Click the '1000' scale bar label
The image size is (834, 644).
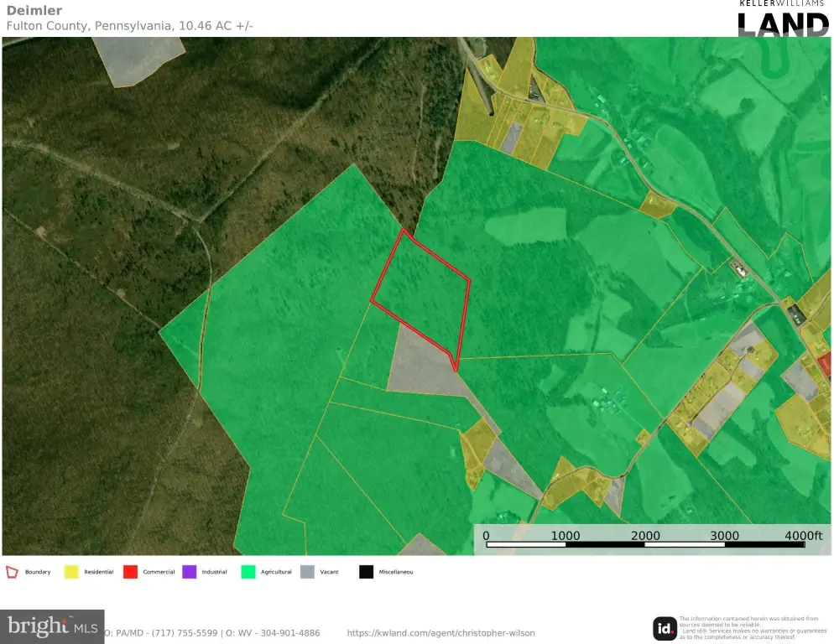565,536
